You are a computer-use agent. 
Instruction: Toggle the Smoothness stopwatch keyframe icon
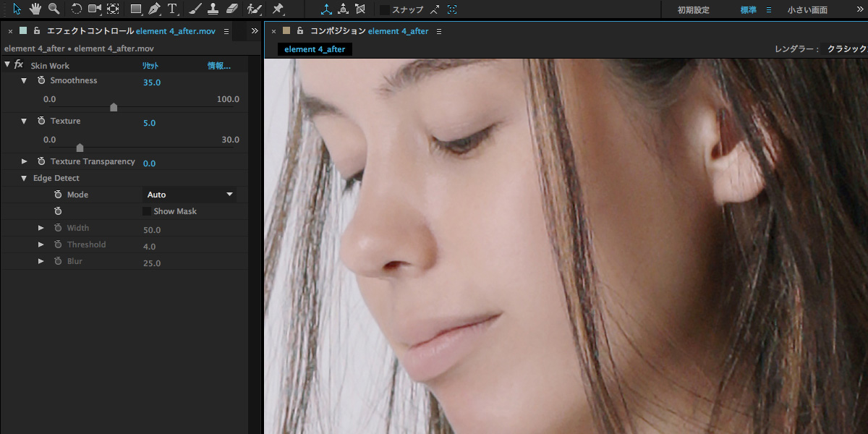41,80
